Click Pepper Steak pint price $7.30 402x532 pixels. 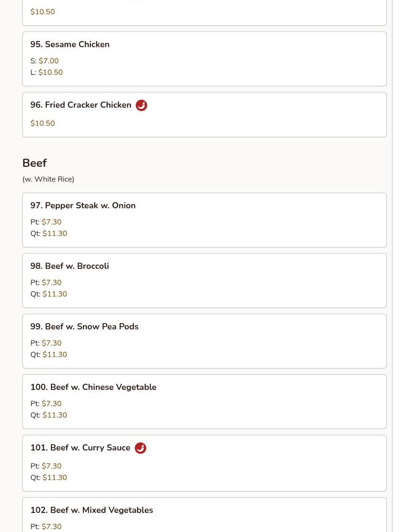pos(51,222)
